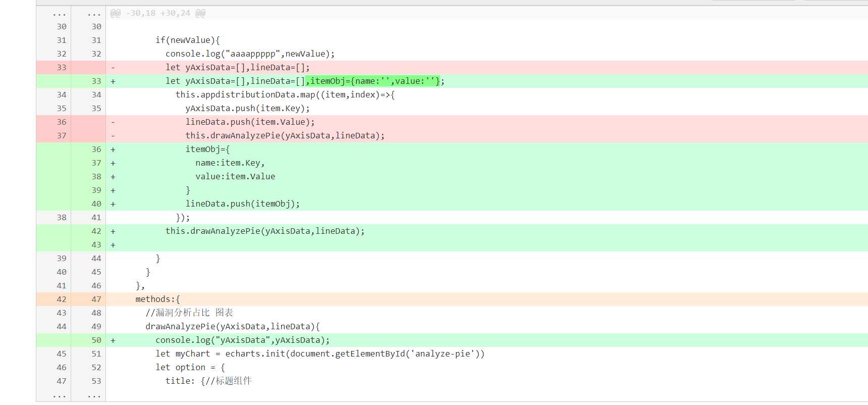Expand hidden lines below via bottom old-side ellipsis

[60, 395]
